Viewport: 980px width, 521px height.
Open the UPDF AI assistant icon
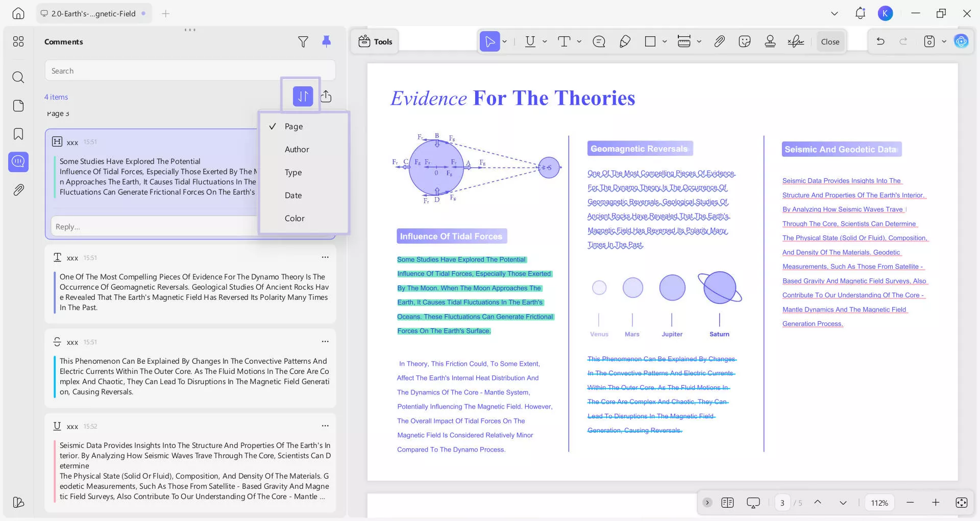[962, 41]
